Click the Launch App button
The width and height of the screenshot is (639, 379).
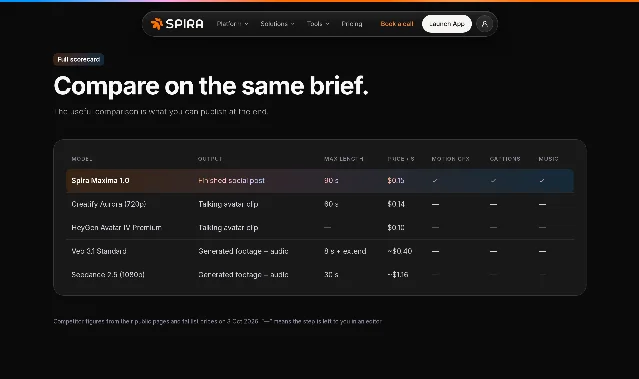(447, 24)
